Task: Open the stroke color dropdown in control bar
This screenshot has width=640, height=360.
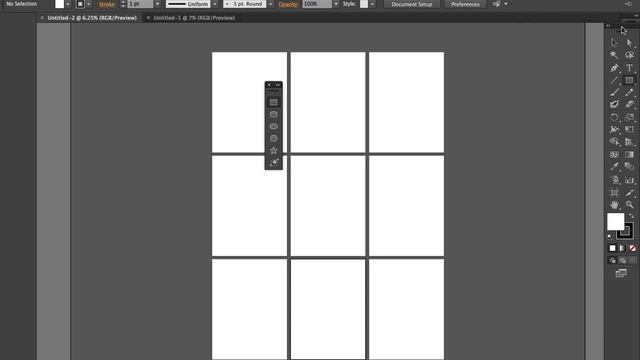Action: click(x=89, y=4)
